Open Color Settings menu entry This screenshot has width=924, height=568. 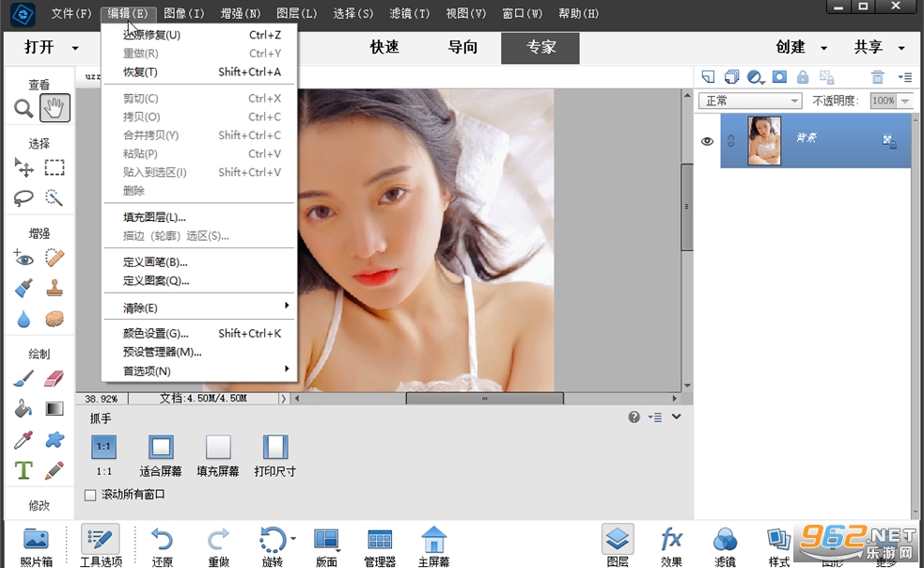pyautogui.click(x=199, y=334)
